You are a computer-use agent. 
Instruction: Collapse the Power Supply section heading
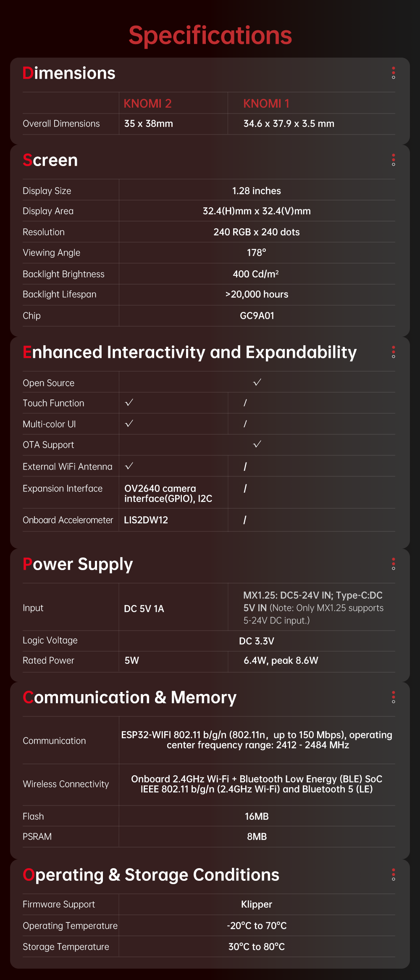[78, 564]
